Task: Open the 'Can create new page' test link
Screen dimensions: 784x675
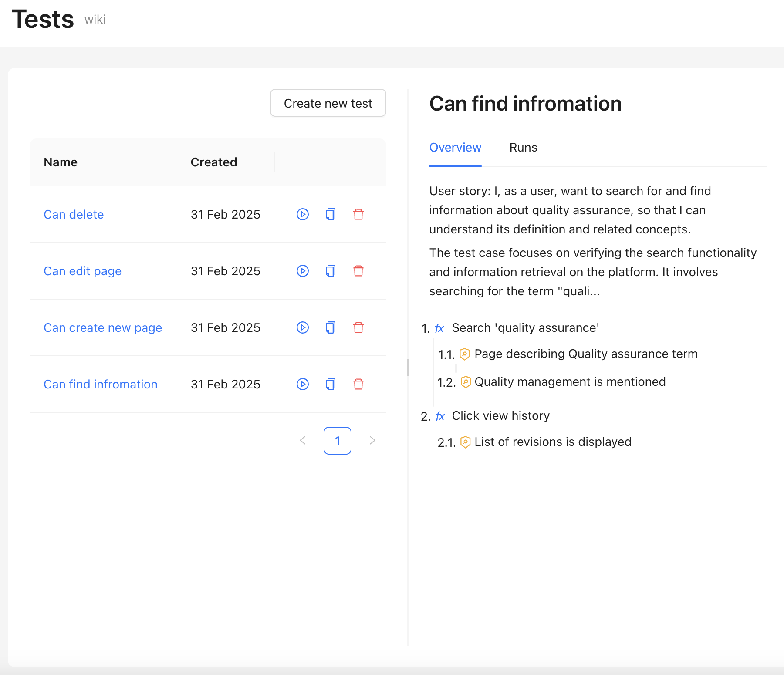Action: pyautogui.click(x=103, y=327)
